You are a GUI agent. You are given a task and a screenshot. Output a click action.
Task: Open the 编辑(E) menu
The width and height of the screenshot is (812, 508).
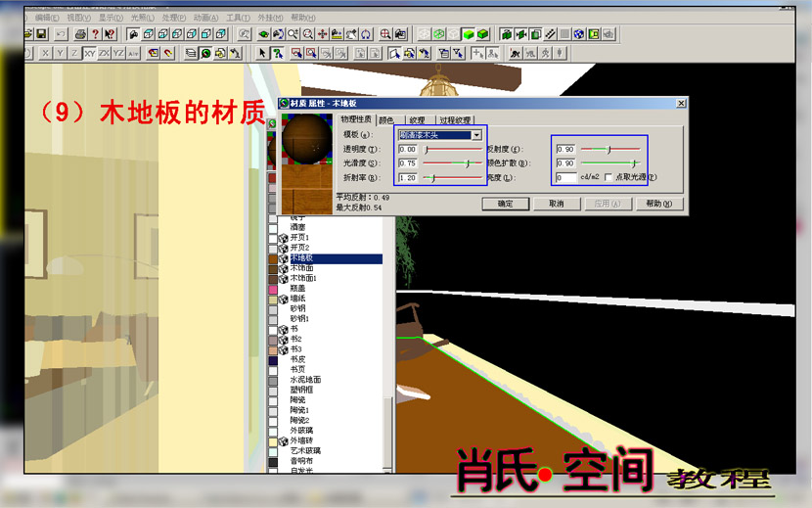pyautogui.click(x=47, y=18)
